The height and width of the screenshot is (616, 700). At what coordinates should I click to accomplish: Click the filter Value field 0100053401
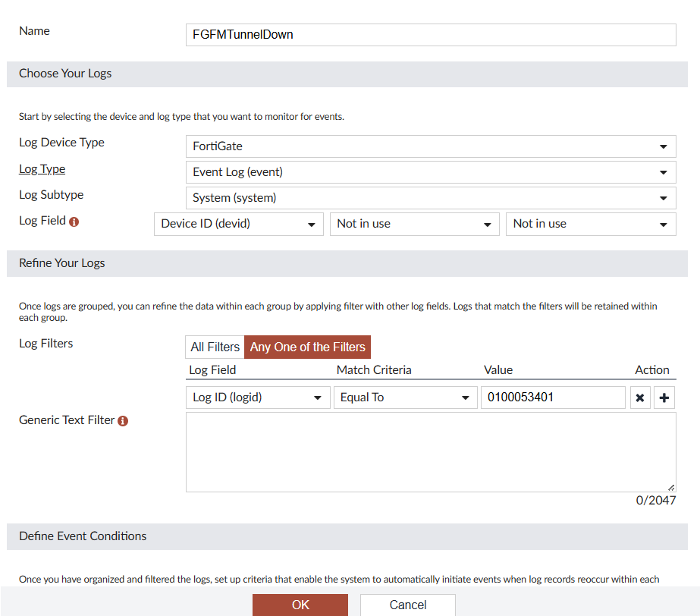553,398
